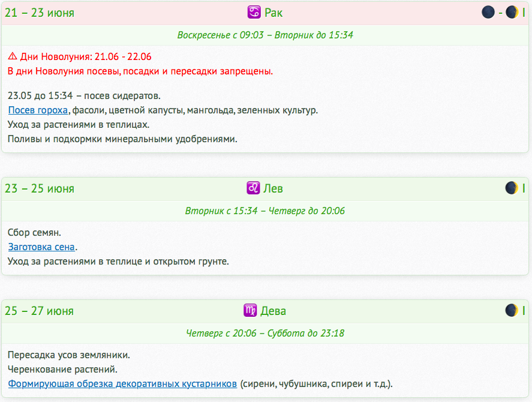Click the dark new moon icon in the Рак header
The height and width of the screenshot is (402, 532).
pyautogui.click(x=488, y=13)
